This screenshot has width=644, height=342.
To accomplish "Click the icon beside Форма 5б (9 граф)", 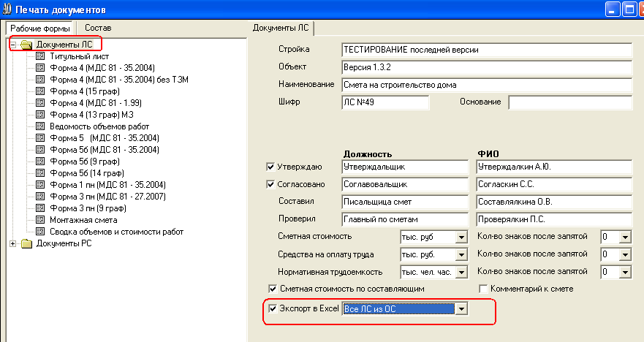I will tap(40, 161).
